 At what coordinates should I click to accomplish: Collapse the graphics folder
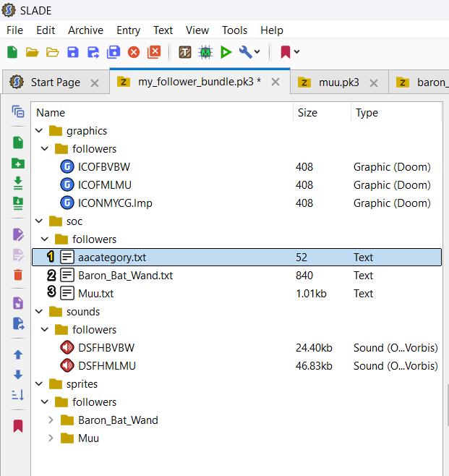tap(39, 131)
